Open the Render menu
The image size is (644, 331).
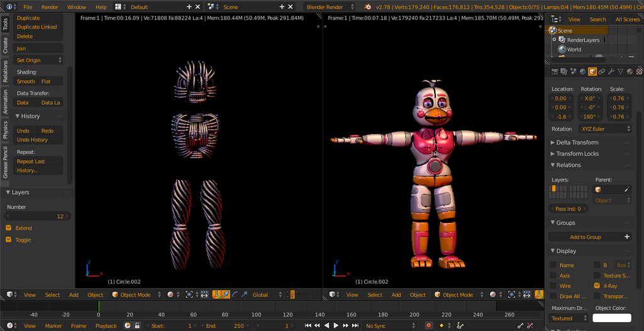(x=50, y=7)
